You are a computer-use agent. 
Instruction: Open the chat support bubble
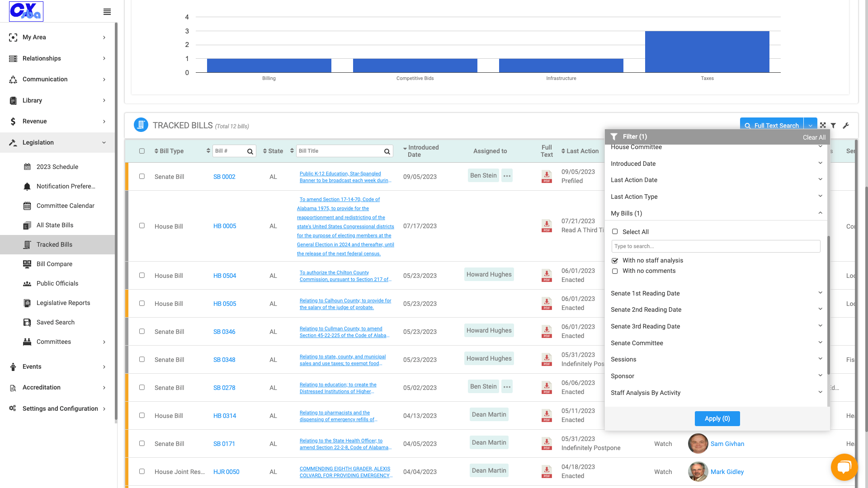point(844,467)
